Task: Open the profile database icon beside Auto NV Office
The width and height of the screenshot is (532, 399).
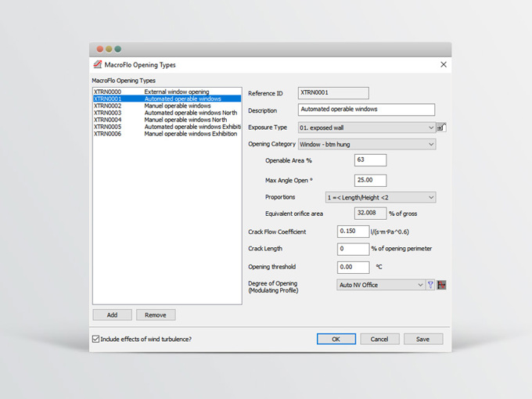Action: tap(441, 285)
